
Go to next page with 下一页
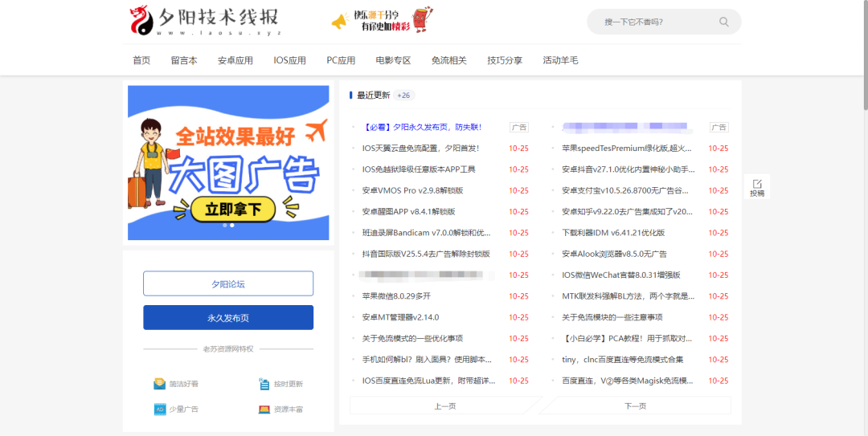(636, 405)
